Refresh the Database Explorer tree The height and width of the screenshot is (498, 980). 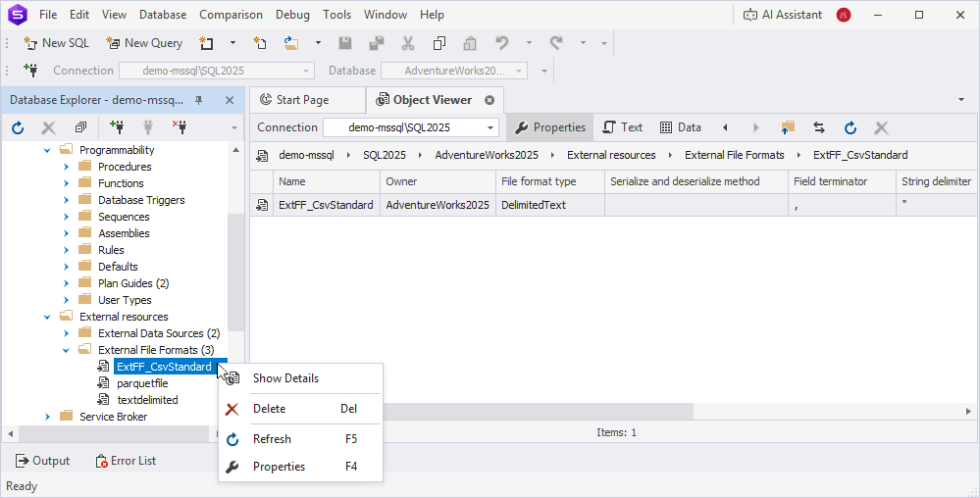(18, 128)
